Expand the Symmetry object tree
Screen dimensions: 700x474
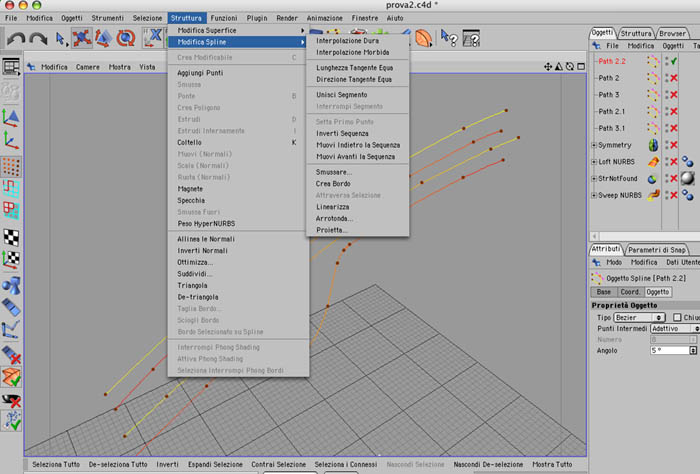tap(594, 145)
